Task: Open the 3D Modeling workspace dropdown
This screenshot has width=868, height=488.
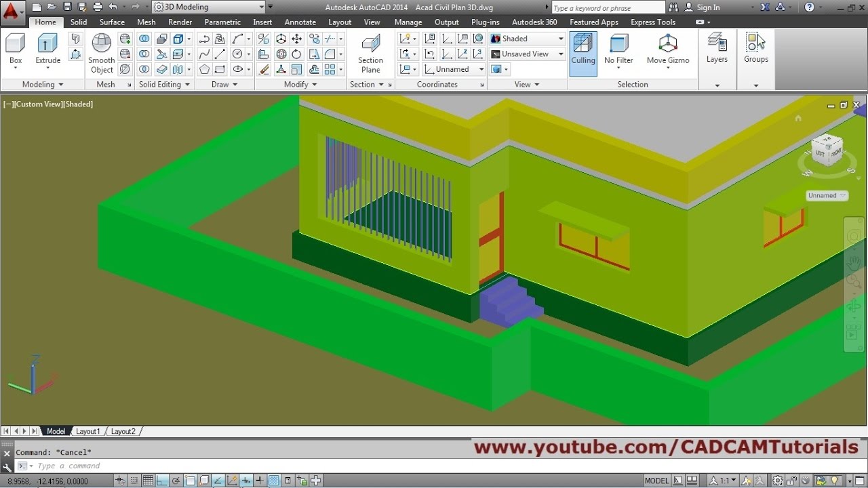Action: tap(208, 7)
